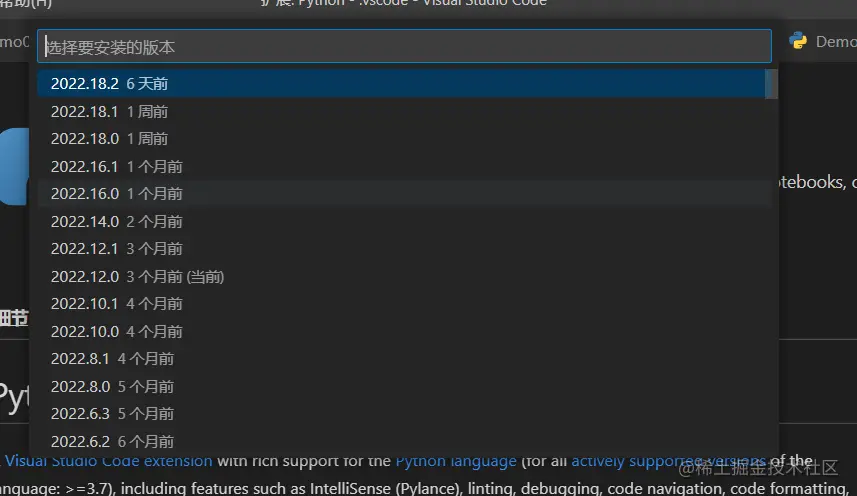Click the version search input field
Viewport: 857px width, 496px height.
pyautogui.click(x=404, y=47)
